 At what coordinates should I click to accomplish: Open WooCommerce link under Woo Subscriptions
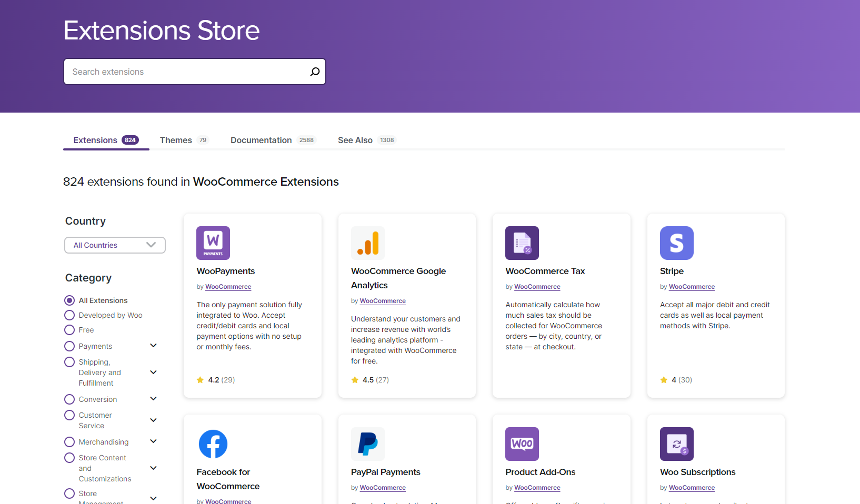pyautogui.click(x=692, y=488)
